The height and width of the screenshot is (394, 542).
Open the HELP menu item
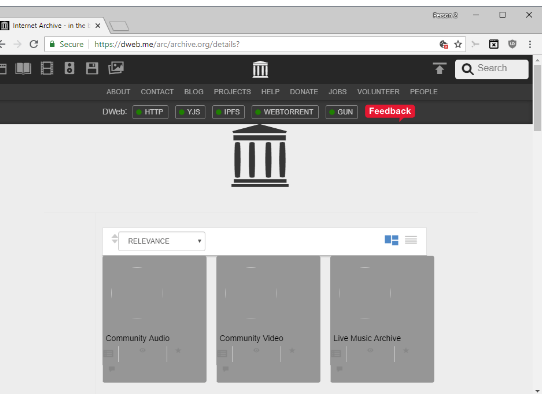click(270, 92)
